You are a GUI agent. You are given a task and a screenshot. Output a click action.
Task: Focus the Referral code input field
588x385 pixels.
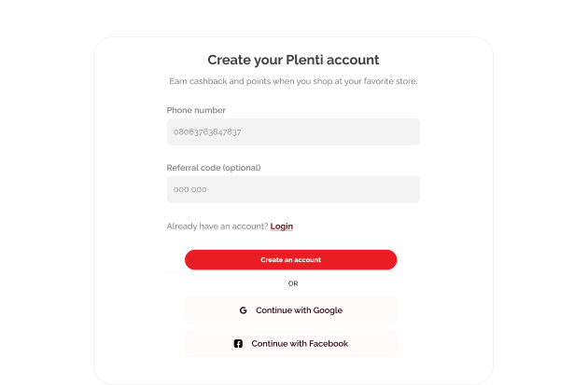[x=293, y=189]
